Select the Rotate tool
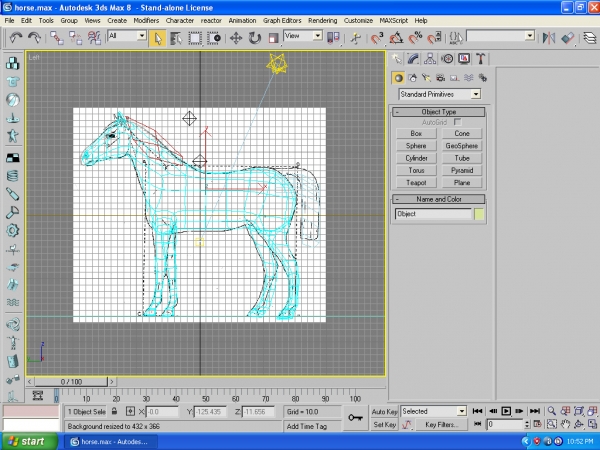The image size is (600, 450). [x=254, y=38]
